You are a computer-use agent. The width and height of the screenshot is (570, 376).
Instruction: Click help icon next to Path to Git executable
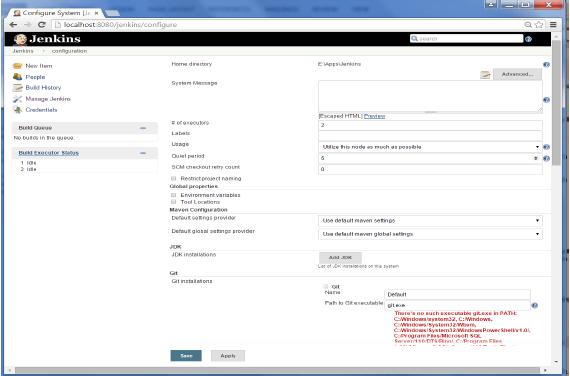click(x=534, y=305)
